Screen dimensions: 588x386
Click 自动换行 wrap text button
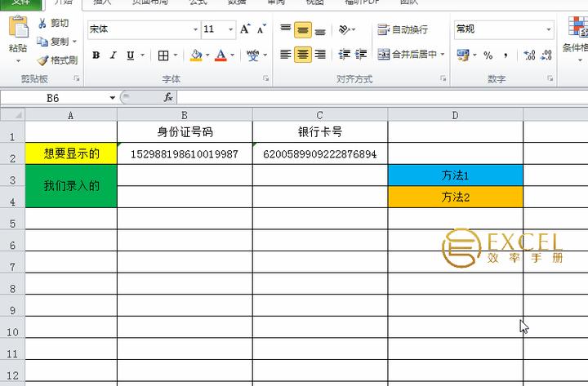click(403, 29)
